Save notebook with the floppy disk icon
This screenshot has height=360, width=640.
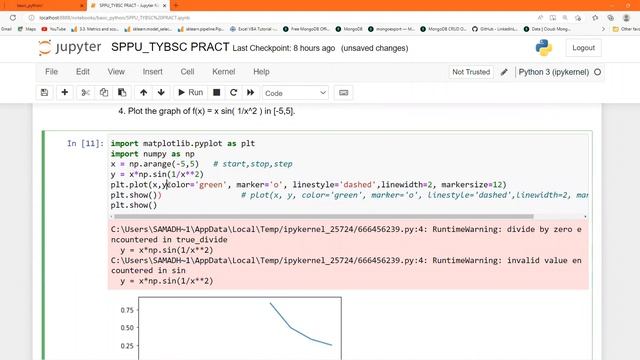(44, 93)
